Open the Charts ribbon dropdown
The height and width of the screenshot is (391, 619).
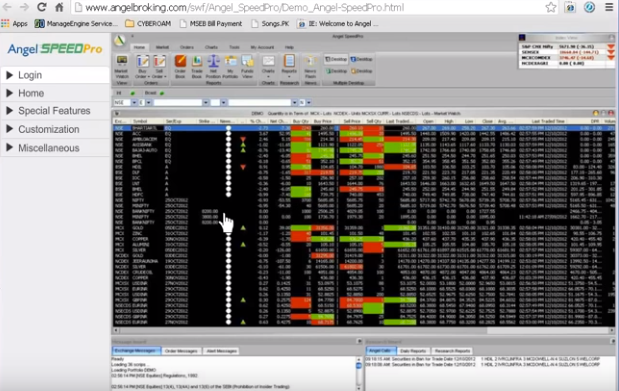tap(268, 66)
